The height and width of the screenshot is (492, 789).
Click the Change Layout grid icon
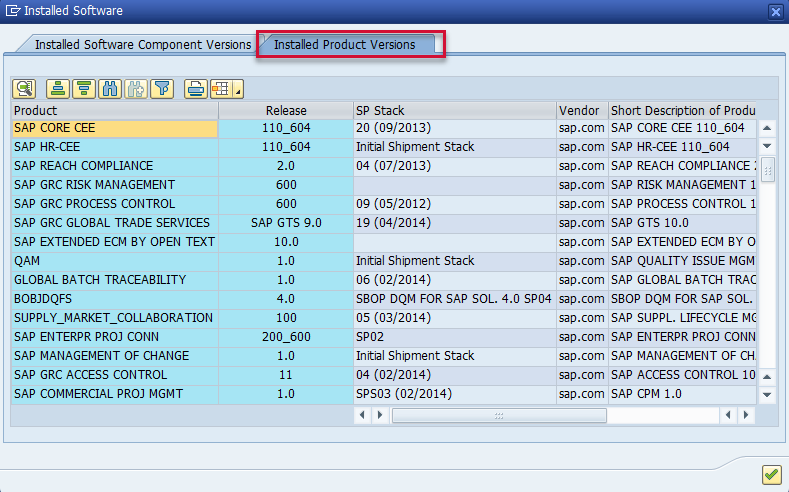[221, 89]
